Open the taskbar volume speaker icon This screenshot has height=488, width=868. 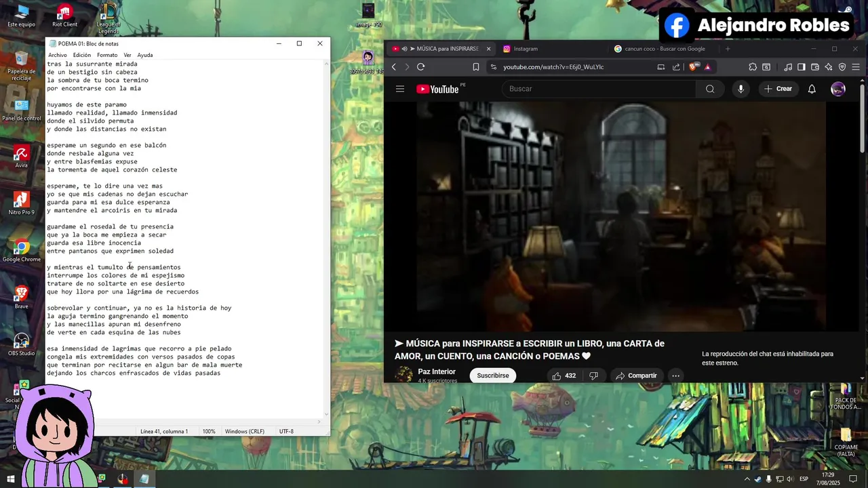click(789, 479)
